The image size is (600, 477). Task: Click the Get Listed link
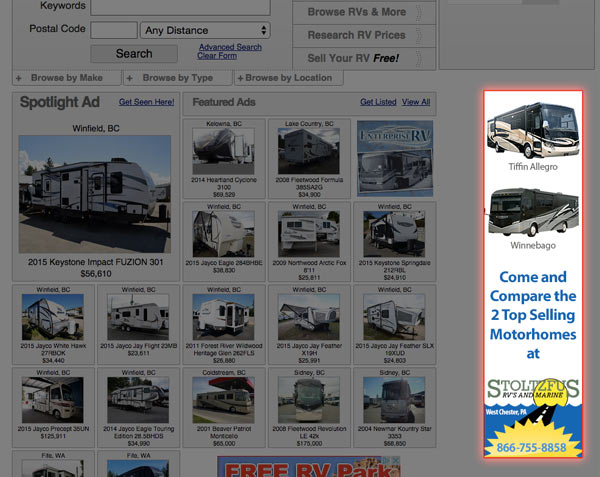tap(378, 102)
